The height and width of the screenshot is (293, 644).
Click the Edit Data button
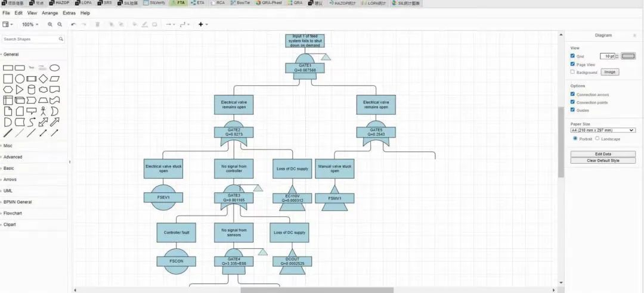(602, 154)
